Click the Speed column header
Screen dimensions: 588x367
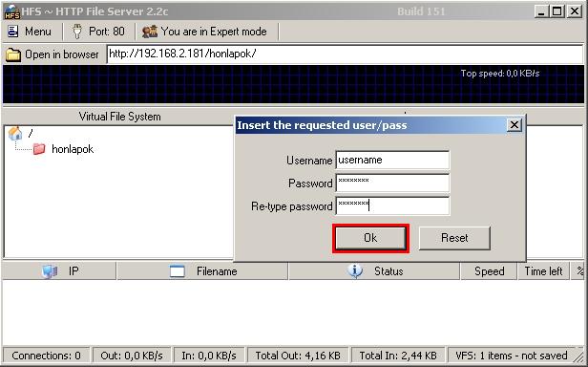pyautogui.click(x=489, y=271)
